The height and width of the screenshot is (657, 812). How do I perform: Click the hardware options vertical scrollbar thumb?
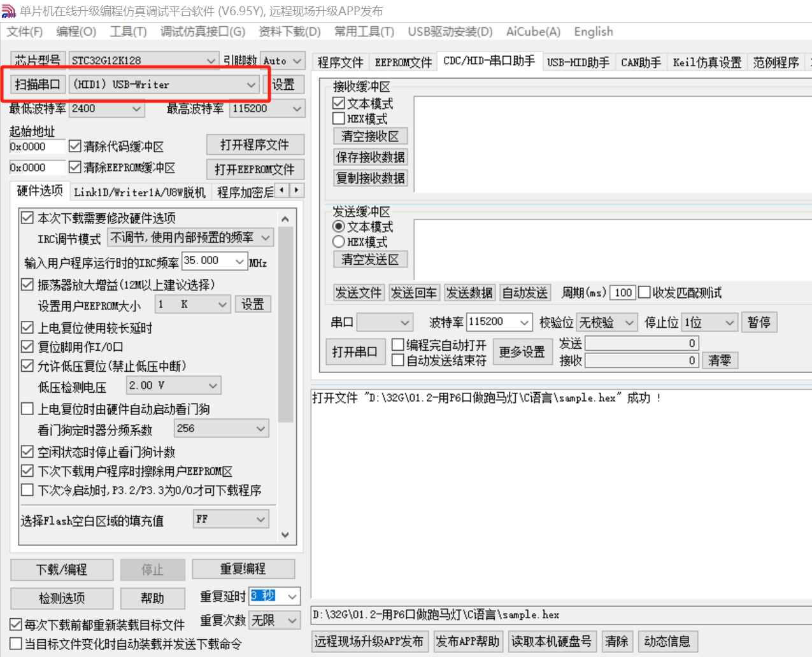tap(285, 325)
